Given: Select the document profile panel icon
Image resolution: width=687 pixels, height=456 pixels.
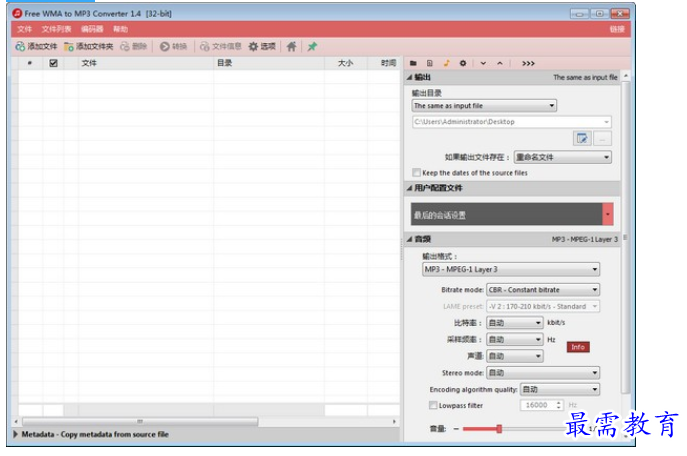Looking at the screenshot, I should click(x=430, y=64).
